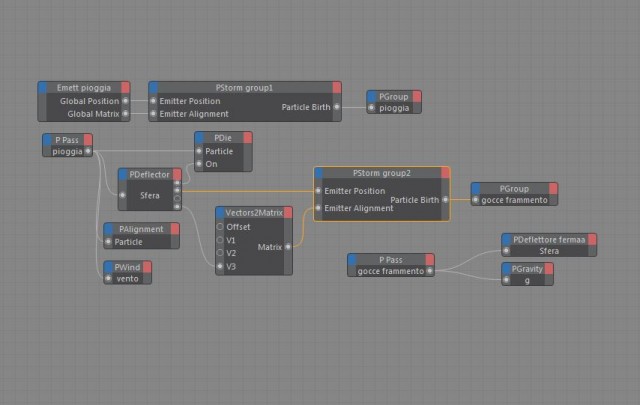Select the PDeflector node title
The width and height of the screenshot is (640, 405).
[x=149, y=174]
